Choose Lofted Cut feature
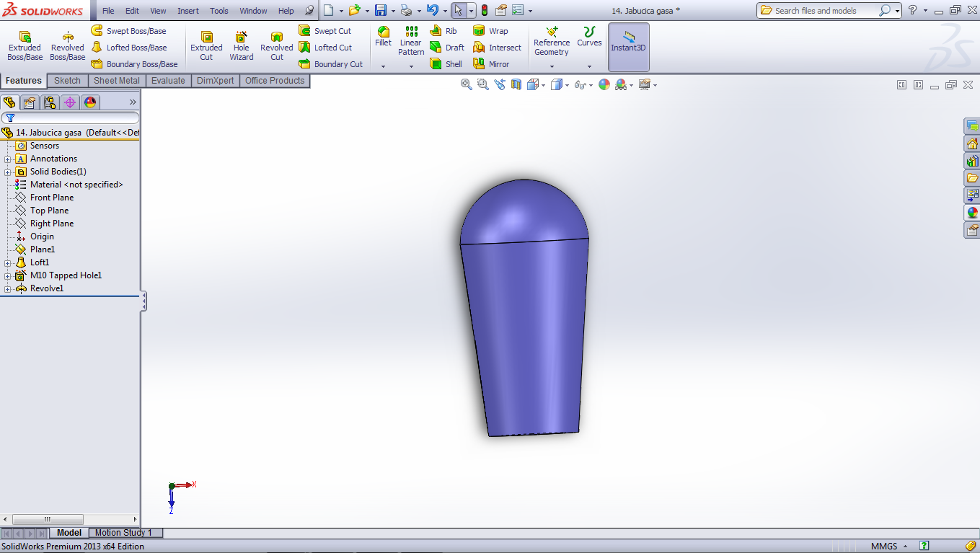 (x=325, y=48)
